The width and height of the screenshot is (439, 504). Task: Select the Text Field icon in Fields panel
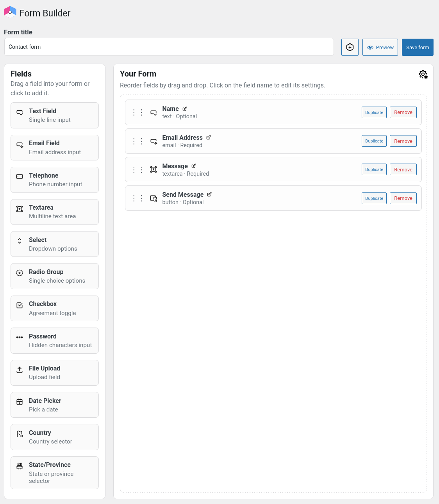tap(20, 112)
